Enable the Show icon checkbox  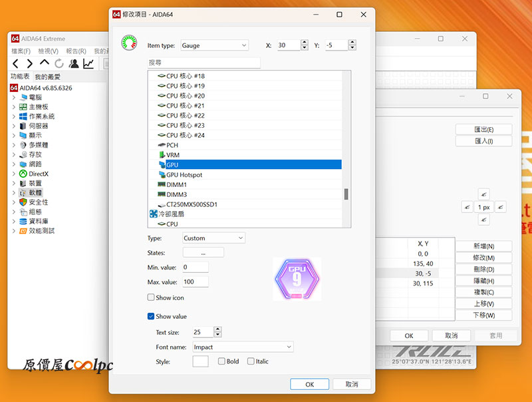coord(151,298)
